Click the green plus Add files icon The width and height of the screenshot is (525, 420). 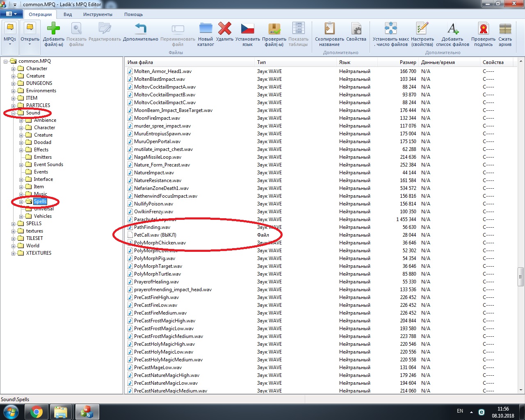(x=53, y=29)
